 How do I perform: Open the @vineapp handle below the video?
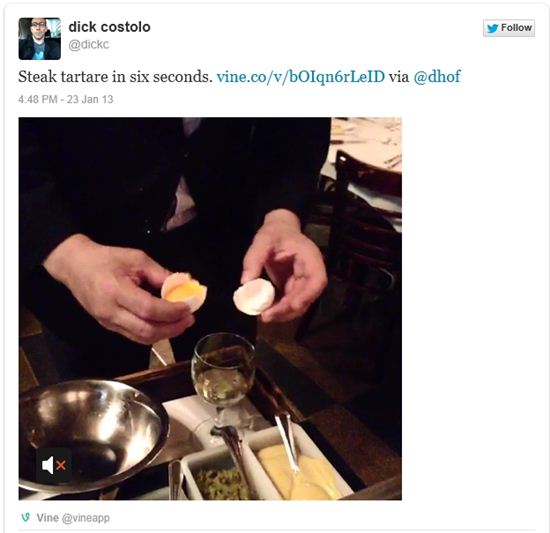tap(86, 518)
